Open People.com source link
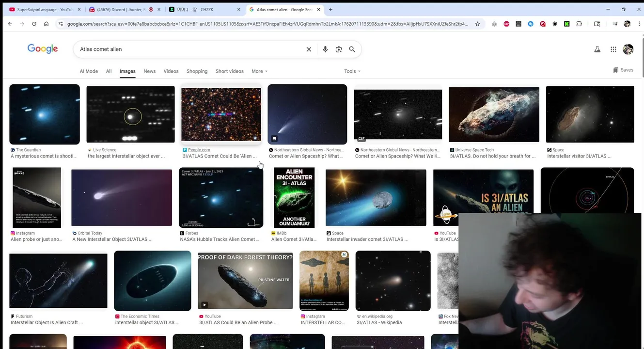 (x=199, y=150)
